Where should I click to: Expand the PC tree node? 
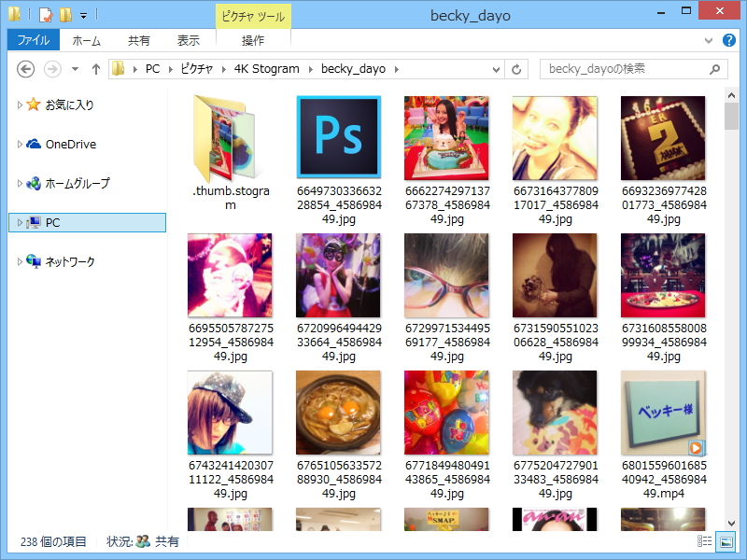coord(20,222)
